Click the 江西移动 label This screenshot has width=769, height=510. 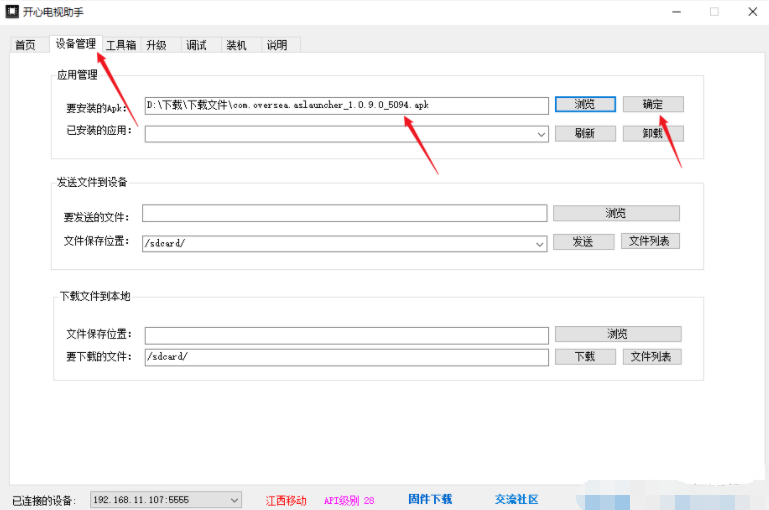(286, 501)
